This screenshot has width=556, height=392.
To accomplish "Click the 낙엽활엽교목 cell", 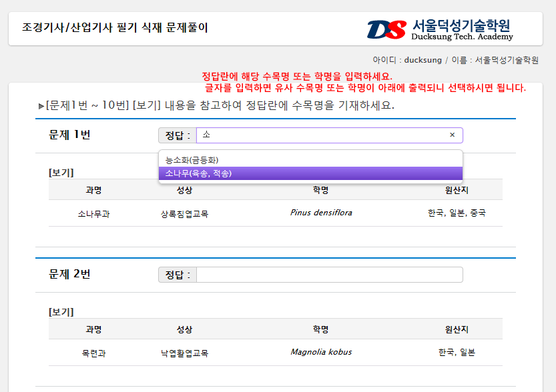I will [184, 353].
